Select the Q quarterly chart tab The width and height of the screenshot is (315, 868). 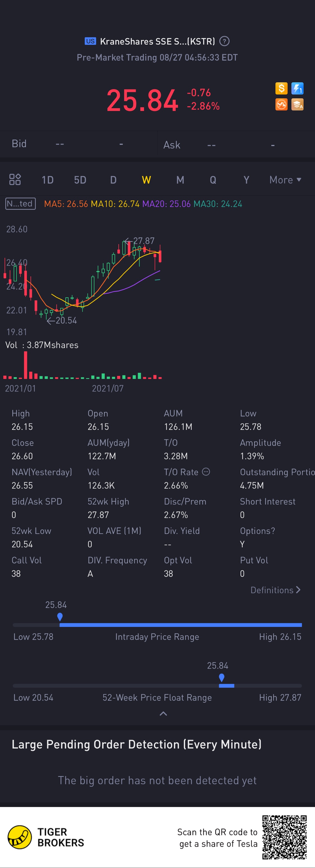tap(213, 180)
